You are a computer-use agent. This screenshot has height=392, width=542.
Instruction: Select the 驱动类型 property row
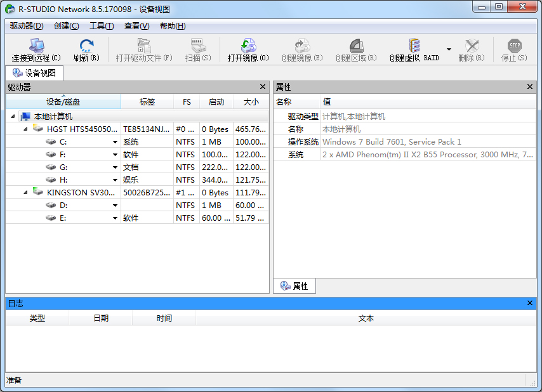tap(405, 116)
